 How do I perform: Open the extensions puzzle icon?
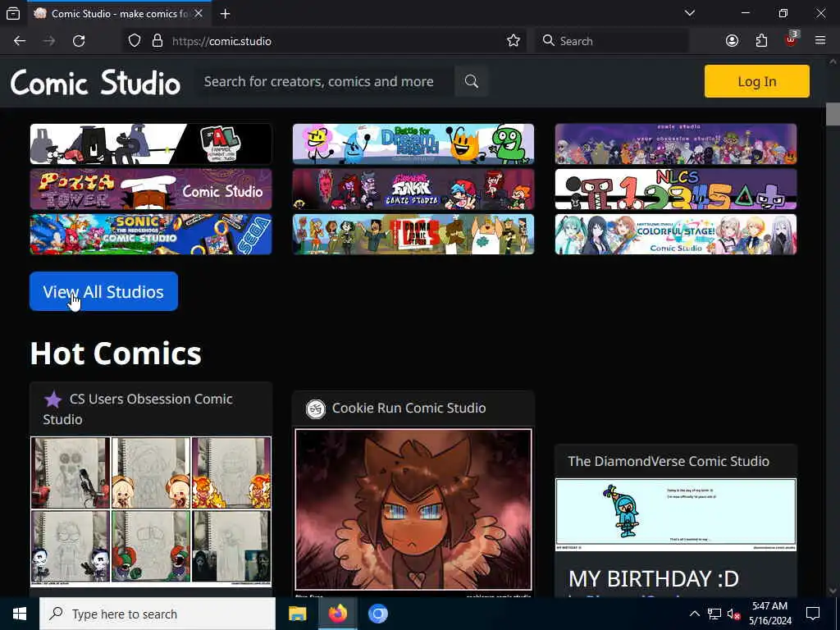click(761, 41)
